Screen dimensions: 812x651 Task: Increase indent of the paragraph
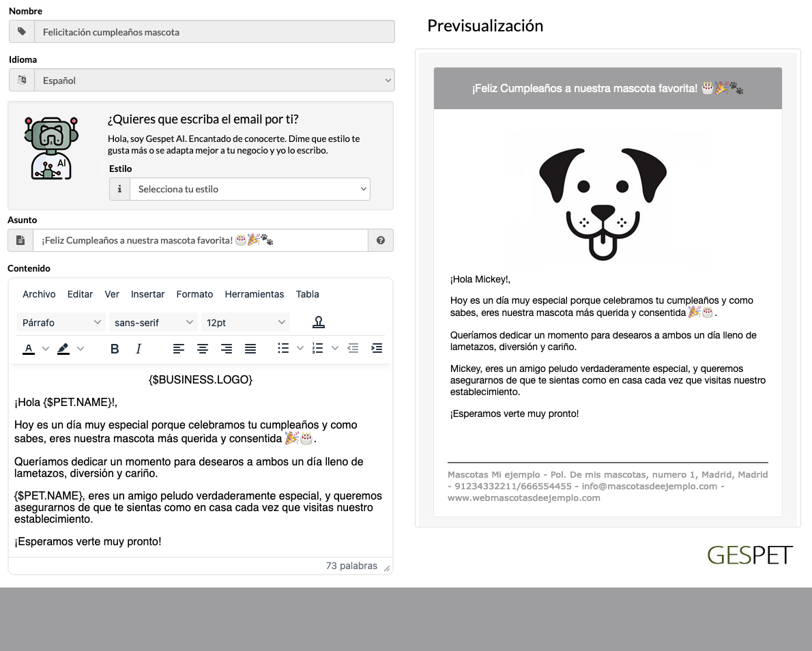[x=376, y=349]
